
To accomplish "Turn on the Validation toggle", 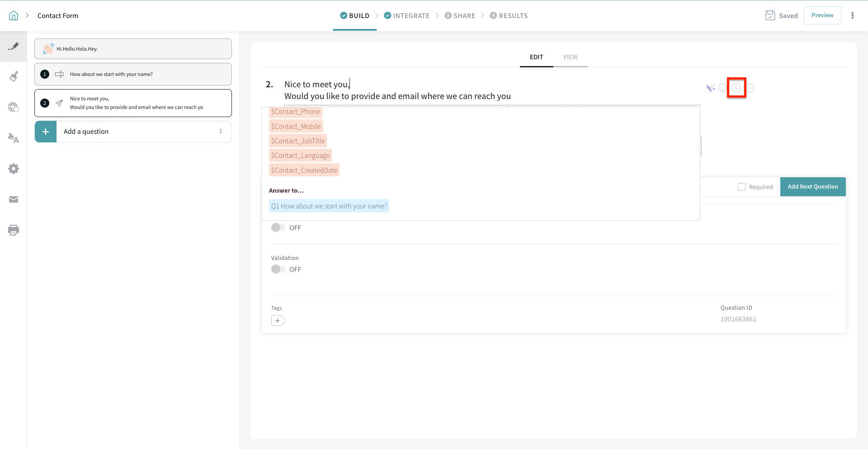I will click(x=278, y=269).
